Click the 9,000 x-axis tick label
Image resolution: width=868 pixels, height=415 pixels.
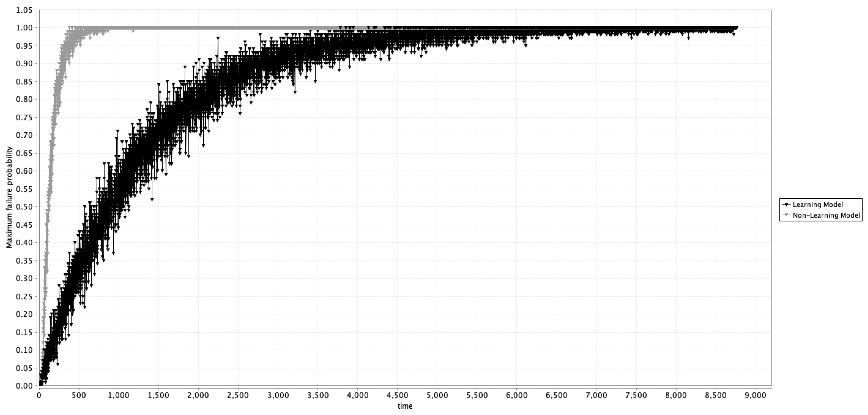click(x=756, y=395)
